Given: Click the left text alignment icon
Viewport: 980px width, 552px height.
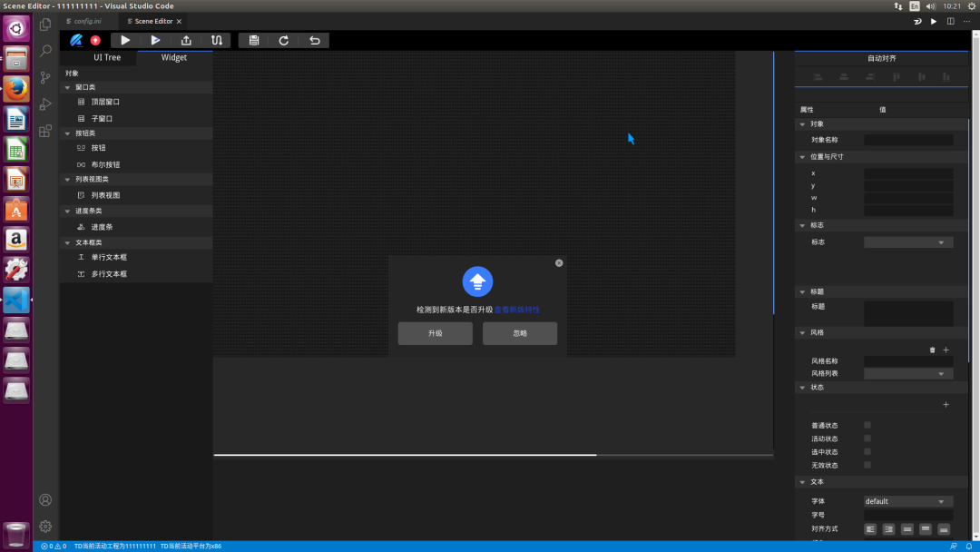Looking at the screenshot, I should (x=870, y=528).
